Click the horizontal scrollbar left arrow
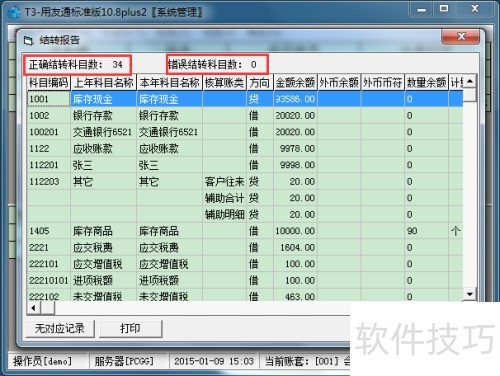The height and width of the screenshot is (376, 500). point(34,308)
